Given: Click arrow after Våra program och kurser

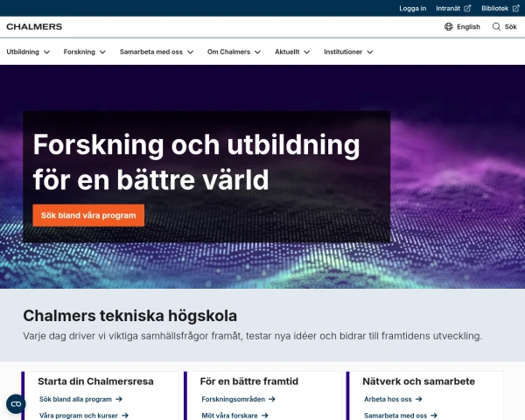Looking at the screenshot, I should point(125,416).
